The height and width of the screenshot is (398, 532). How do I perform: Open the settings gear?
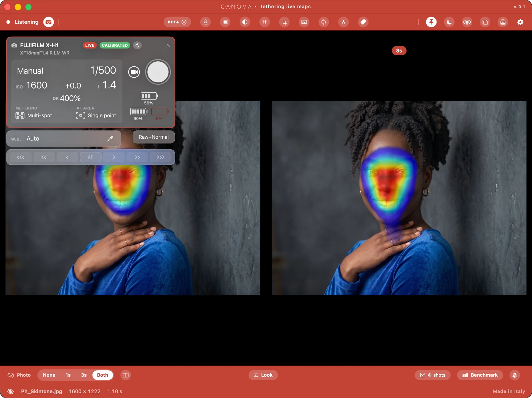click(x=520, y=22)
